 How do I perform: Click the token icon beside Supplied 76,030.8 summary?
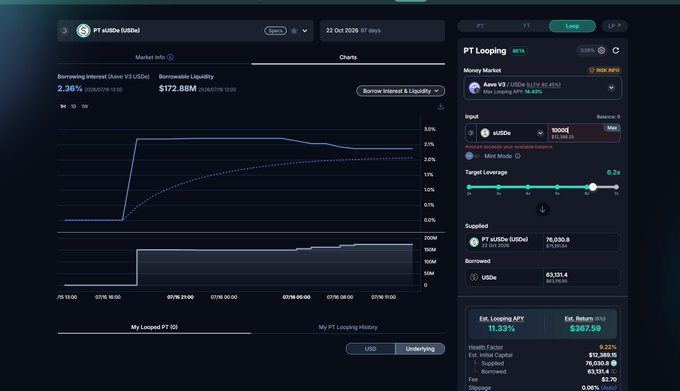(x=614, y=363)
